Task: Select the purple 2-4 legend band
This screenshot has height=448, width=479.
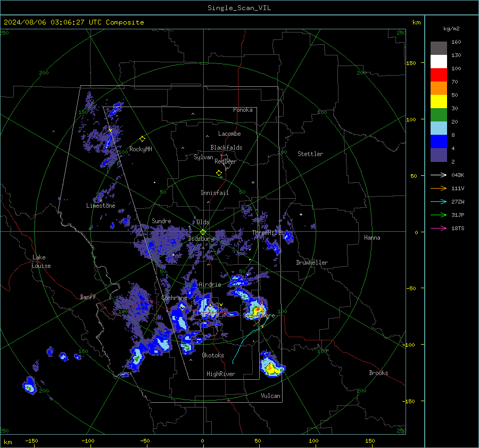Action: point(439,154)
